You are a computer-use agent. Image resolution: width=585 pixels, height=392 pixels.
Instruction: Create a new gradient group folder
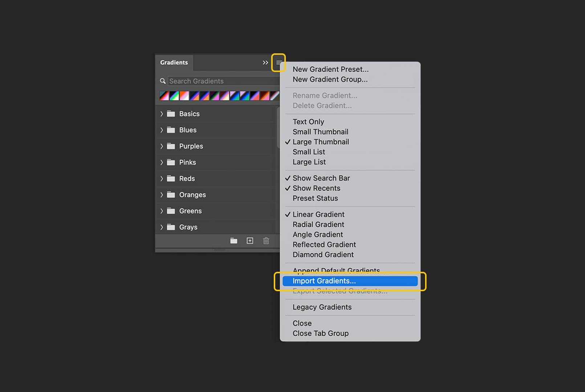coord(233,240)
